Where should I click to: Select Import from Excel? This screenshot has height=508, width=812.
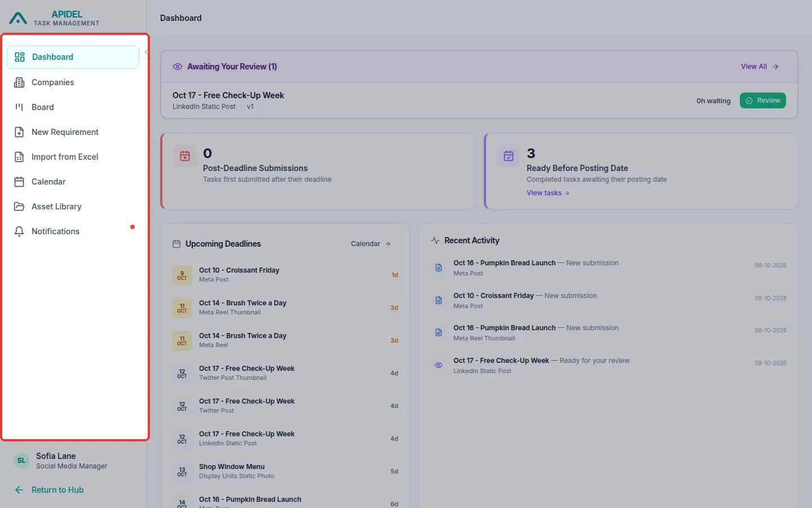[73, 157]
